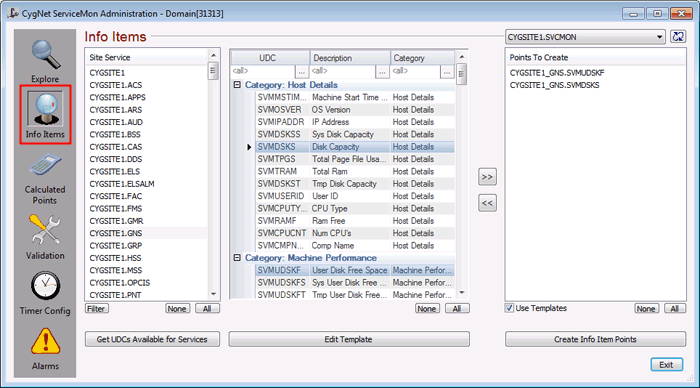Click None under Points To Create
This screenshot has width=700, height=388.
(646, 309)
